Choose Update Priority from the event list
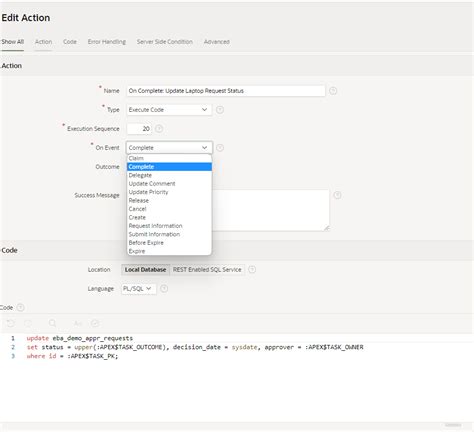The width and height of the screenshot is (474, 432). coord(169,192)
